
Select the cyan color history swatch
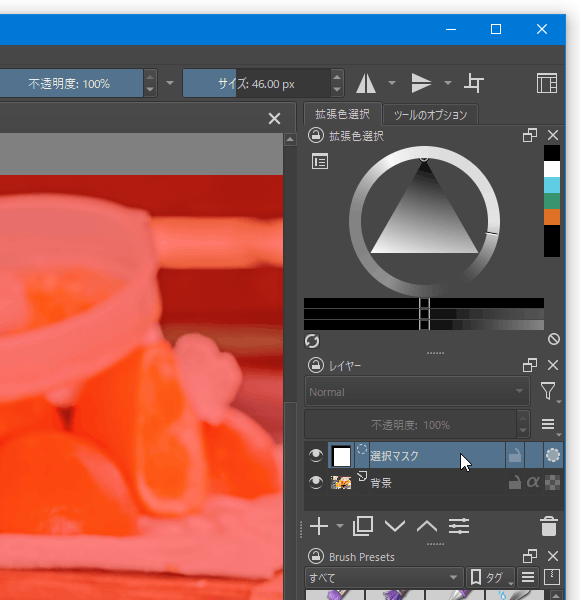click(552, 185)
